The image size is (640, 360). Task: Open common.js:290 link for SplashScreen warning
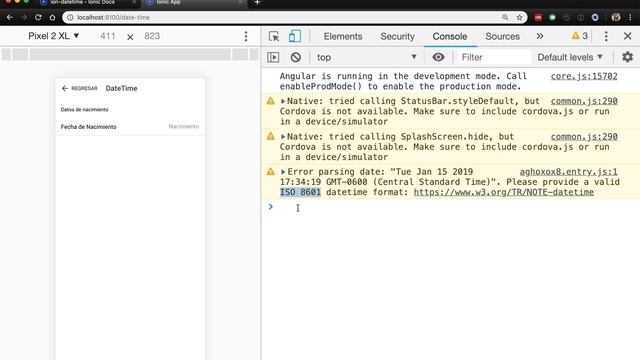584,137
